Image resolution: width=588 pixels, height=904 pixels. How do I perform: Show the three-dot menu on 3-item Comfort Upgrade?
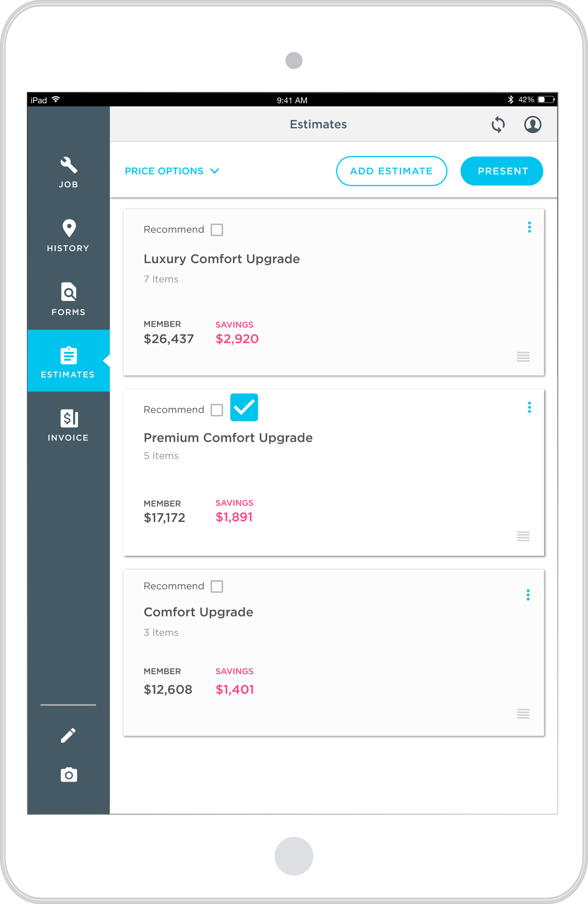pyautogui.click(x=528, y=595)
